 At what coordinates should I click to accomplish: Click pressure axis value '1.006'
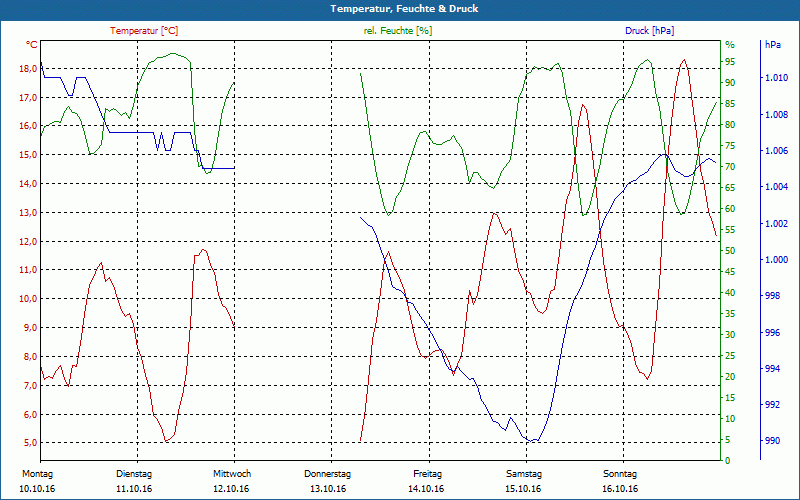click(x=777, y=151)
